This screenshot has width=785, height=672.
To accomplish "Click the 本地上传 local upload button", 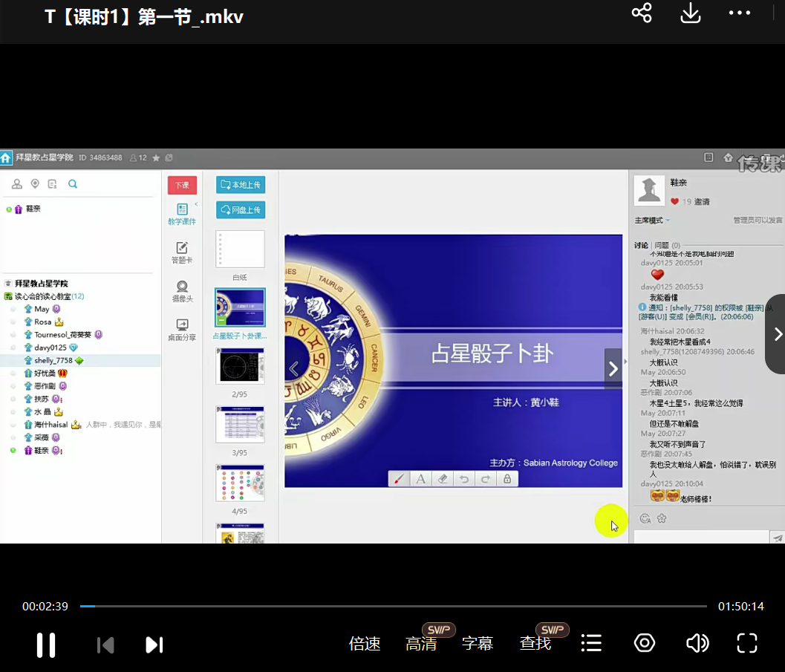I will click(x=241, y=185).
